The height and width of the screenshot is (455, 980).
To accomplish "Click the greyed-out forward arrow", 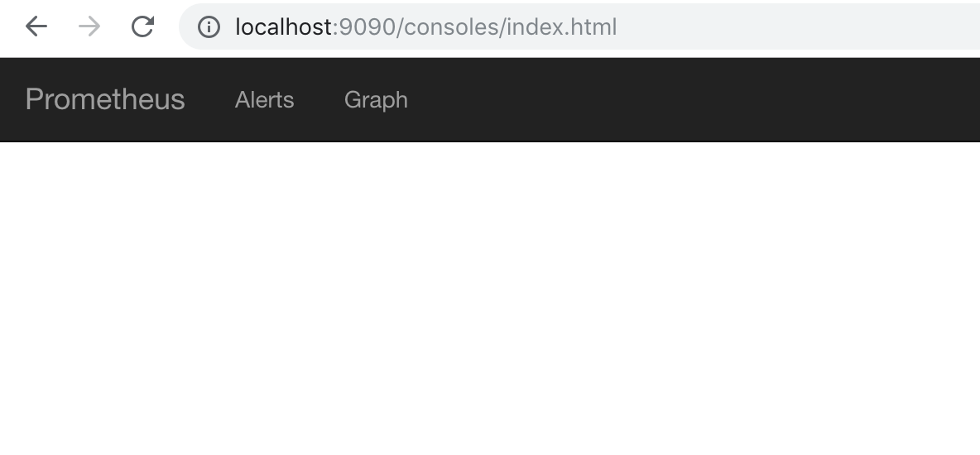I will [89, 26].
